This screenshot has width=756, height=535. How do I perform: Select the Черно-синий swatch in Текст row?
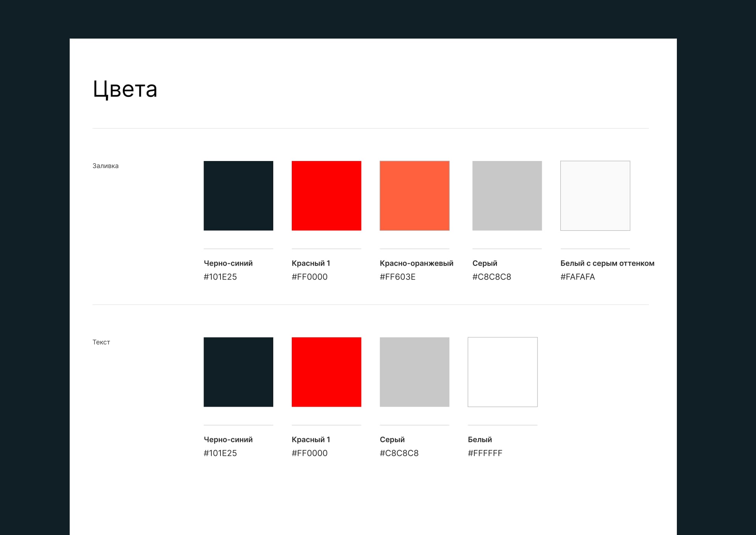(x=238, y=372)
